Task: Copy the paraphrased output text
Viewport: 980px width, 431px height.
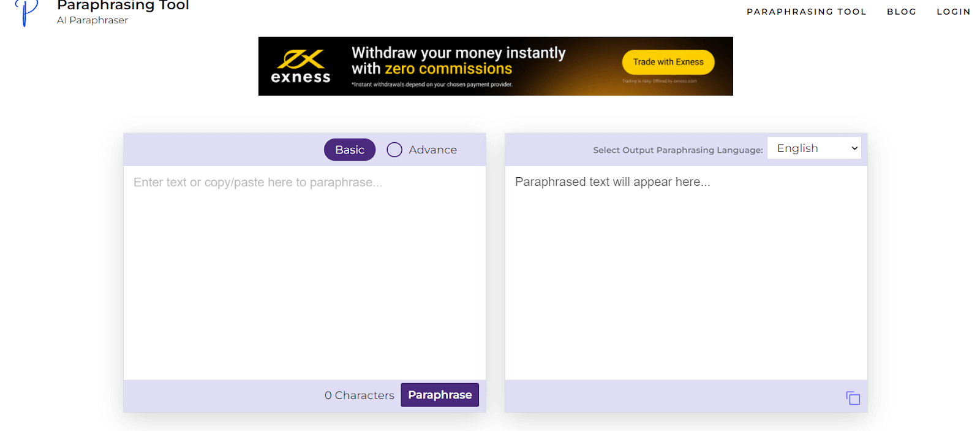Action: click(x=853, y=398)
